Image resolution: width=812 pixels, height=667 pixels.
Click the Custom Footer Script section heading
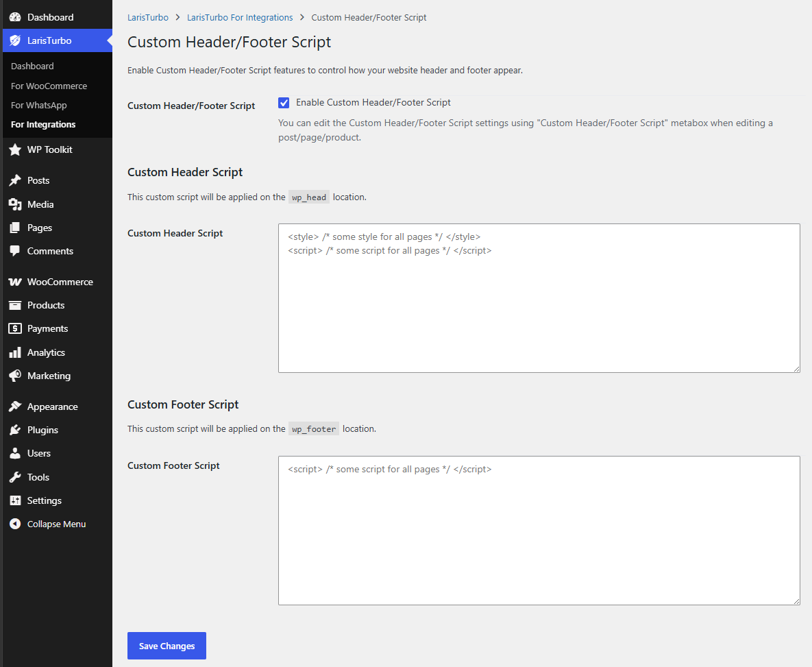(x=183, y=404)
